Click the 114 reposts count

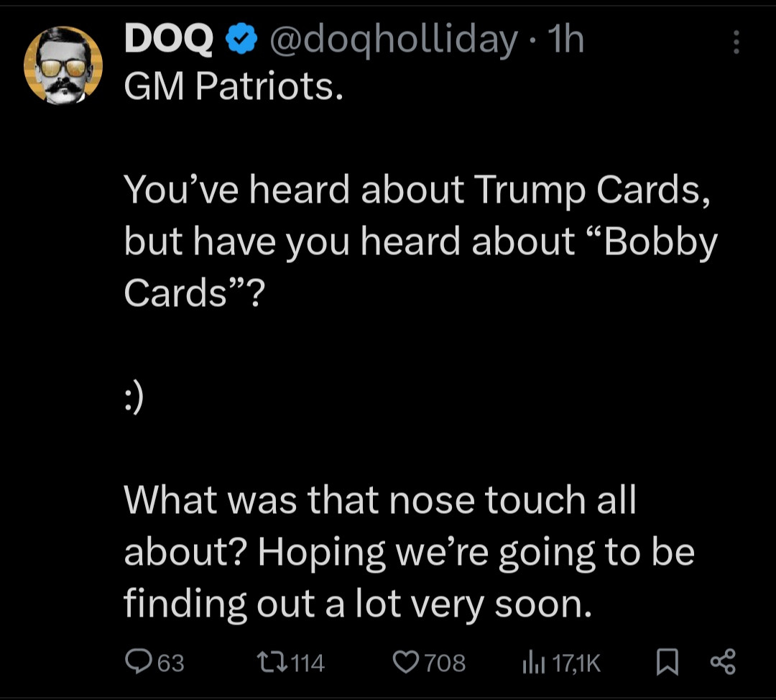(308, 662)
